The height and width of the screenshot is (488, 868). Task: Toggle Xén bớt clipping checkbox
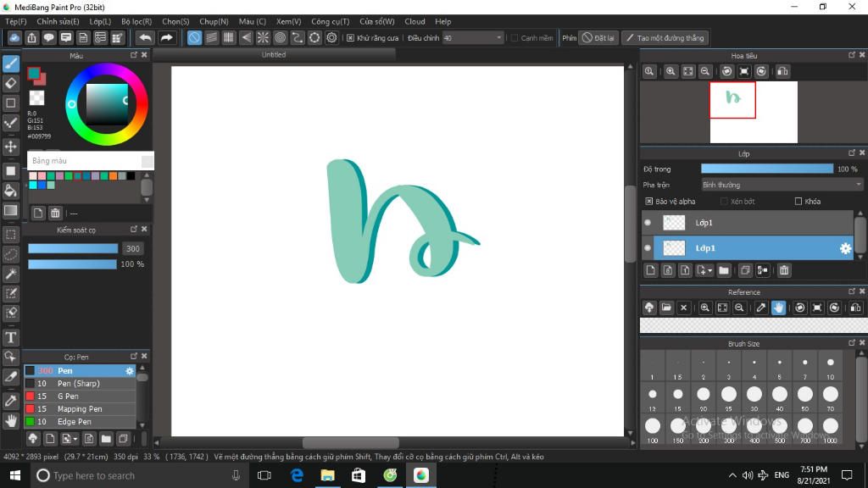(x=724, y=202)
